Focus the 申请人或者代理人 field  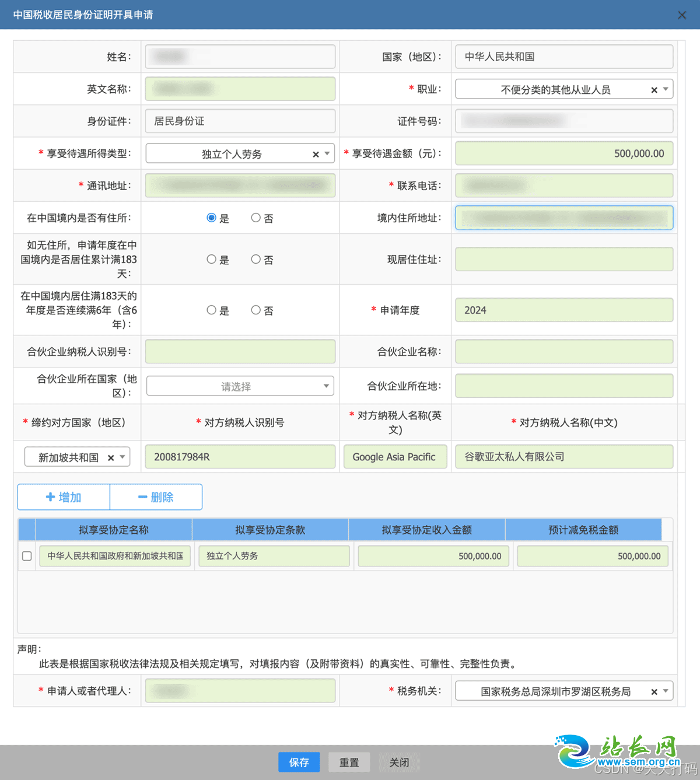click(240, 691)
